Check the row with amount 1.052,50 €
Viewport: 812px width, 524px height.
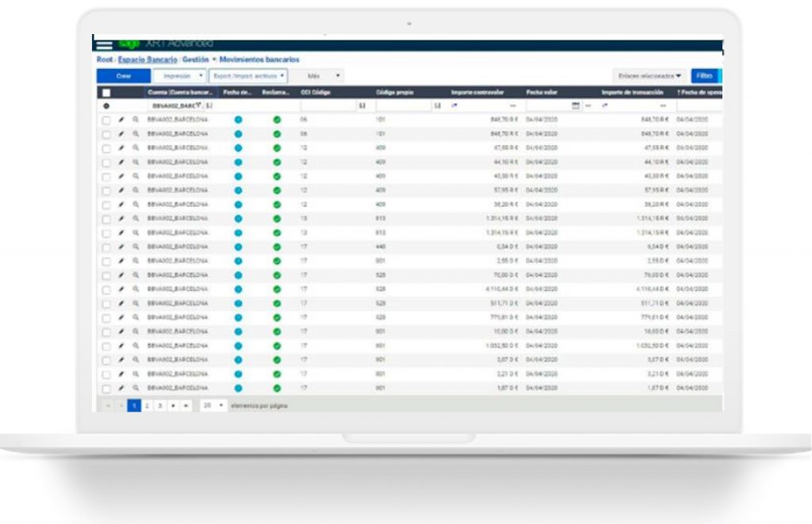(x=106, y=346)
